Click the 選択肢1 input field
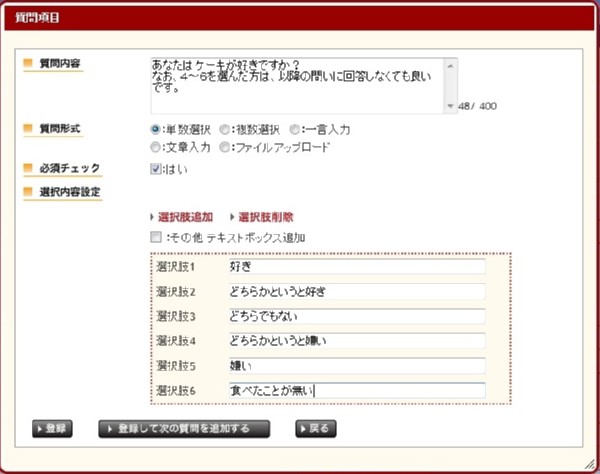The height and width of the screenshot is (474, 600). point(355,267)
